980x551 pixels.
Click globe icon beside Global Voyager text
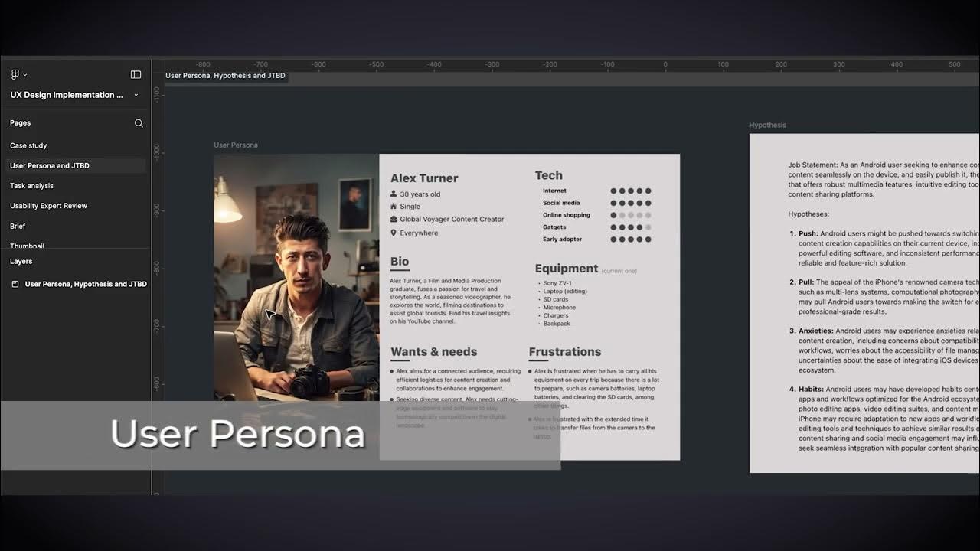coord(394,220)
